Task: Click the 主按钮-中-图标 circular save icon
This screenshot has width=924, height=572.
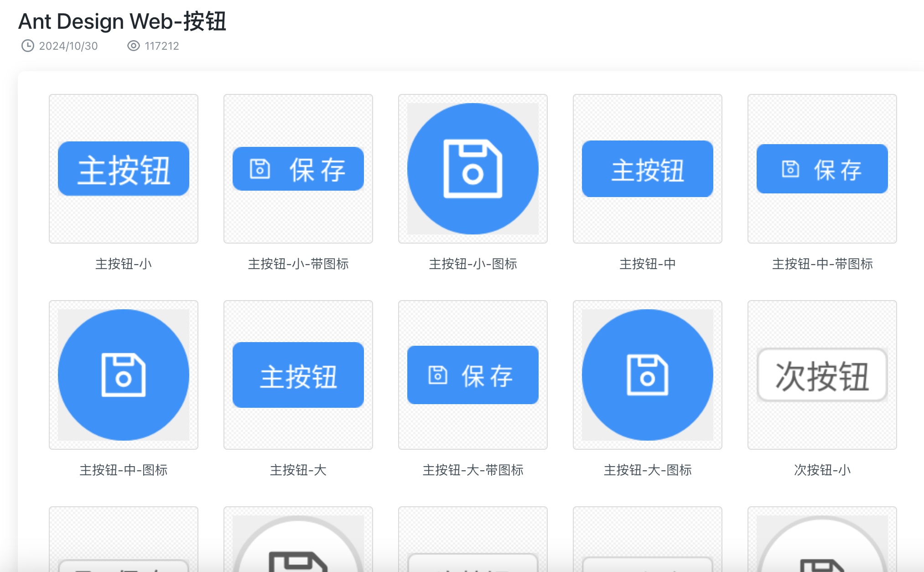Action: (124, 375)
